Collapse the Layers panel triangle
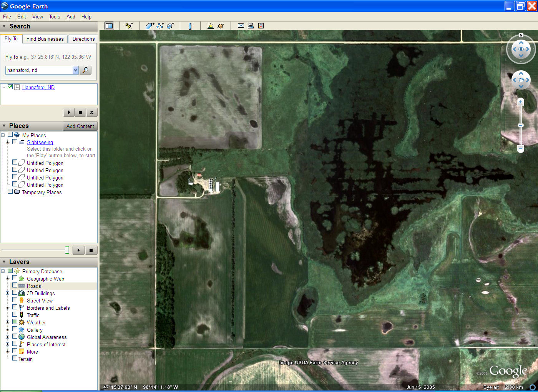The width and height of the screenshot is (538, 392). (4, 262)
